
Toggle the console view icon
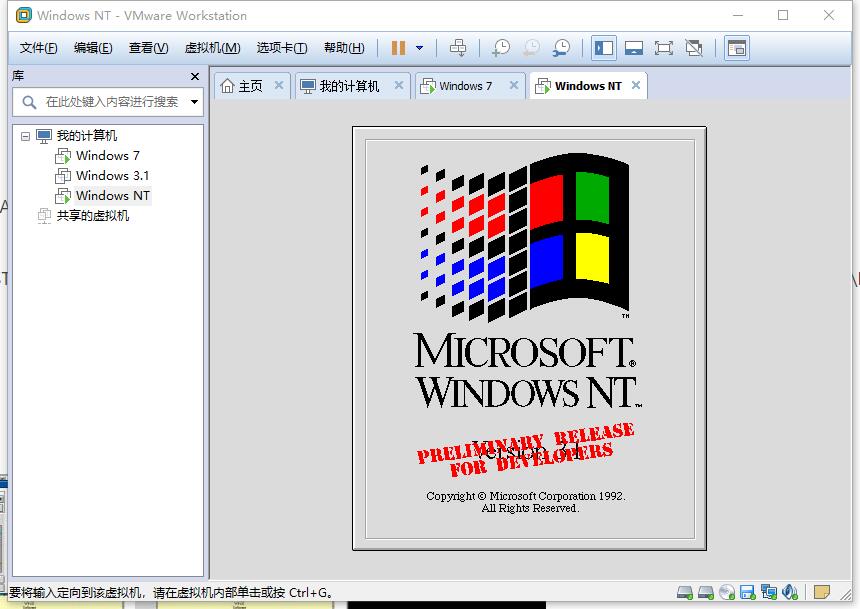pos(737,48)
